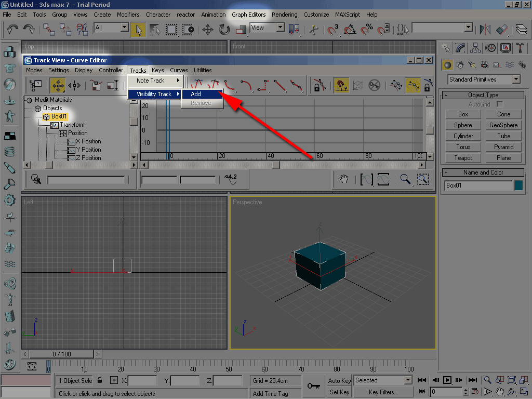Screen dimensions: 532x399
Task: Click Move Keys tool in Curve Editor
Action: pyautogui.click(x=58, y=85)
